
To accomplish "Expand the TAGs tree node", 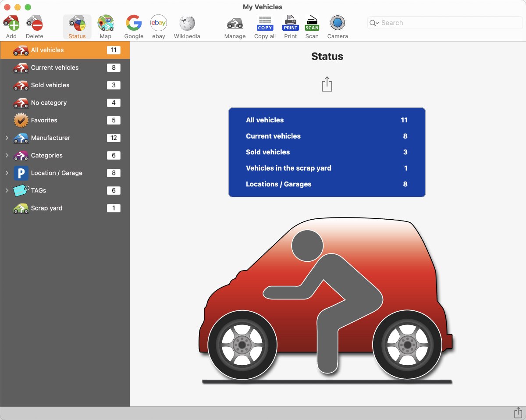I will point(7,190).
